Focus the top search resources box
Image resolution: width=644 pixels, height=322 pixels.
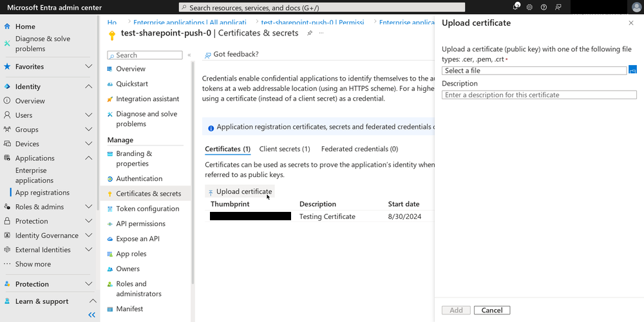322,7
